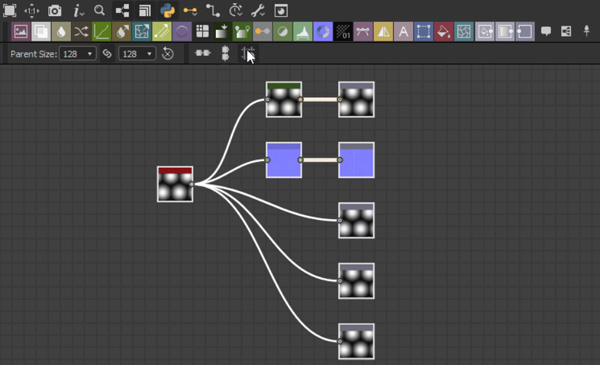Screen dimensions: 600x365
Task: Add an Output node
Action: coord(525,32)
